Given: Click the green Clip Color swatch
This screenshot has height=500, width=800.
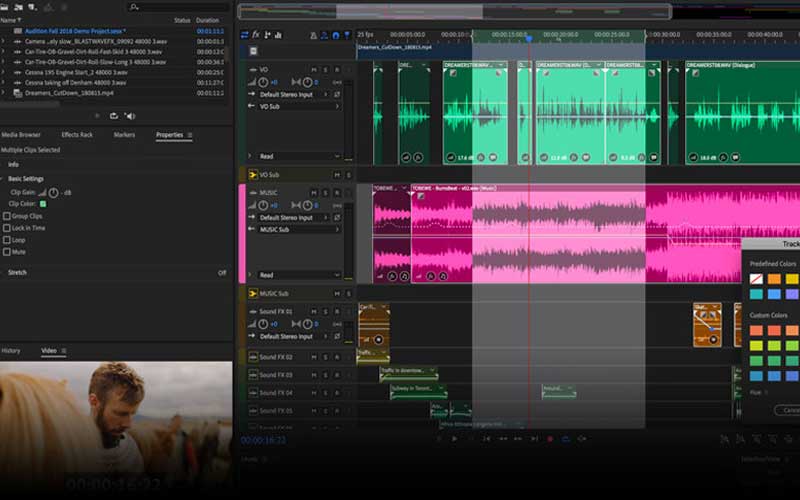Looking at the screenshot, I should (43, 203).
